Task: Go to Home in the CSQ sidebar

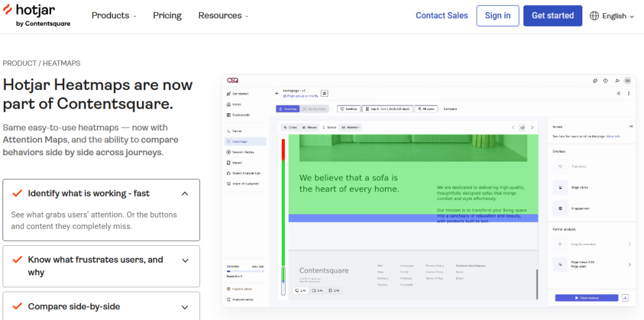Action: point(234,104)
